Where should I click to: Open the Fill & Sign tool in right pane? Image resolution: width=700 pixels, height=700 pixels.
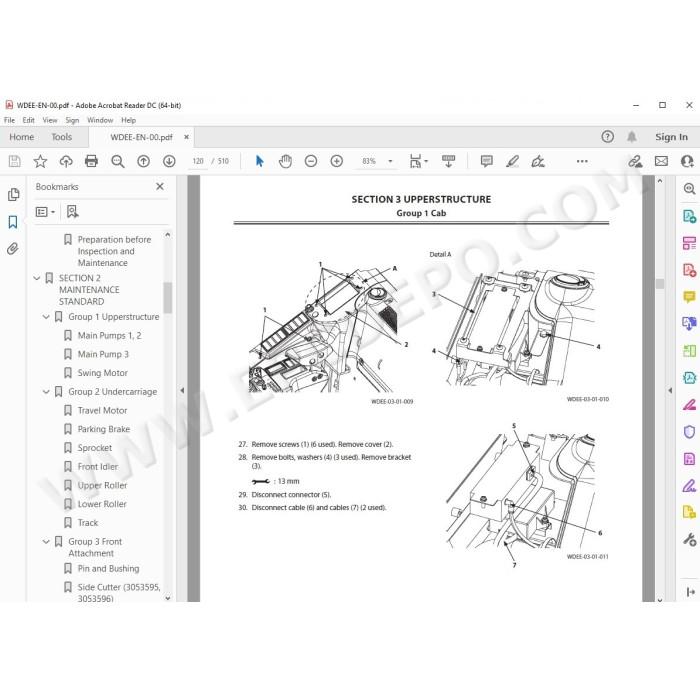[x=689, y=485]
